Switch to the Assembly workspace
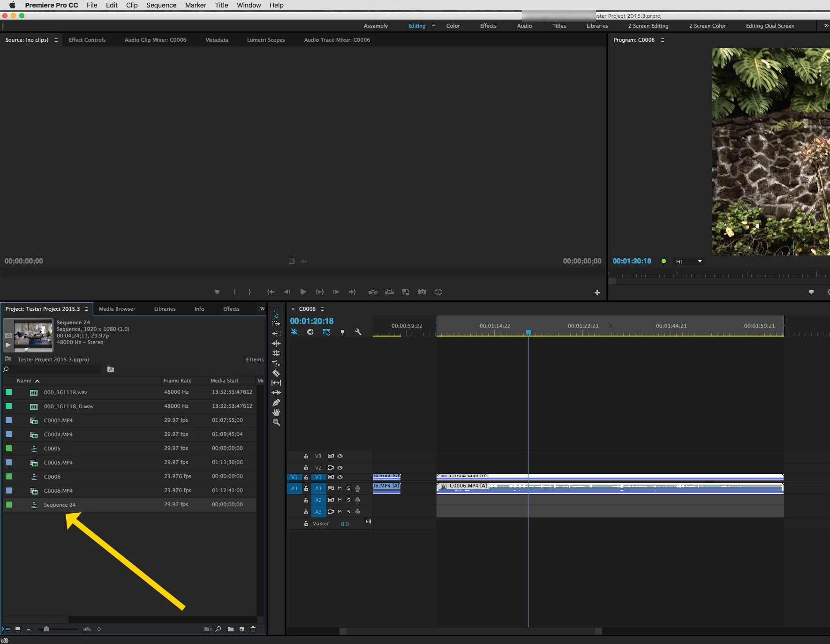830x644 pixels. pyautogui.click(x=376, y=26)
